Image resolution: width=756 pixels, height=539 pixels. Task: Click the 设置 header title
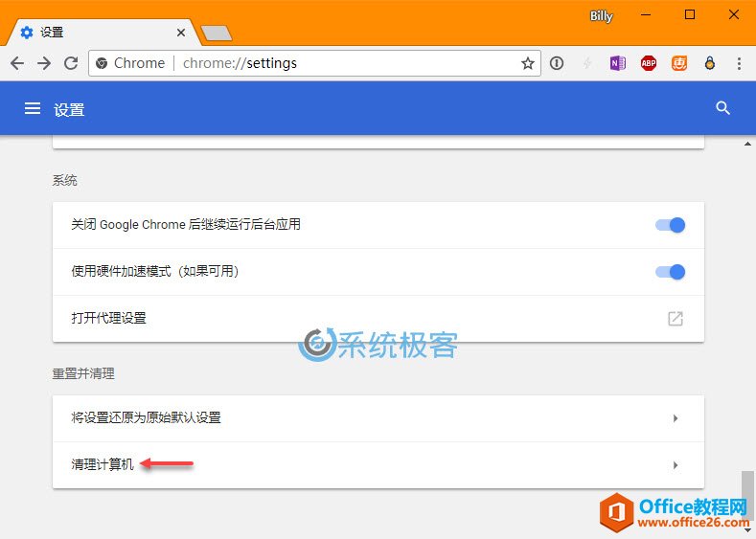69,110
